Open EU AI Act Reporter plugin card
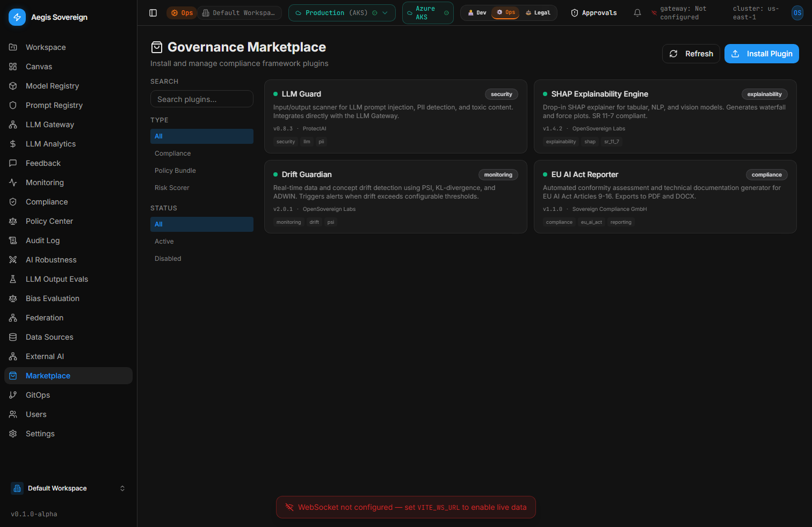Viewport: 812px width, 527px height. (665, 197)
